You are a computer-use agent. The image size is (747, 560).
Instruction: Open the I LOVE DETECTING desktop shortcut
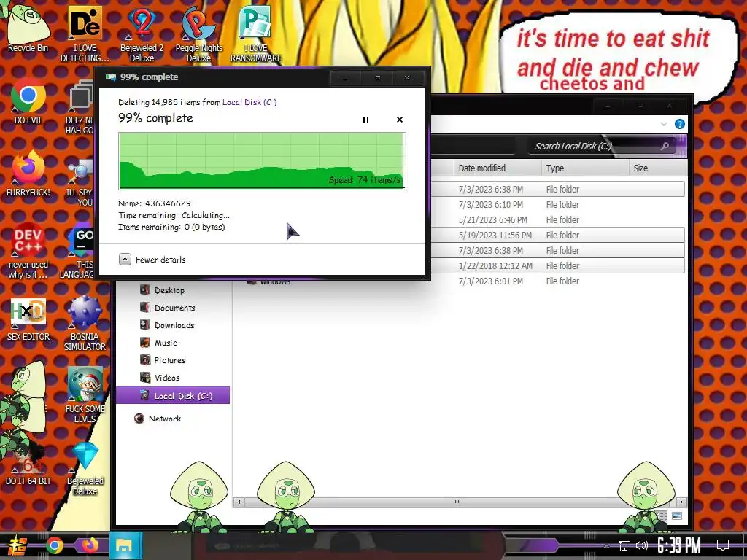85,34
